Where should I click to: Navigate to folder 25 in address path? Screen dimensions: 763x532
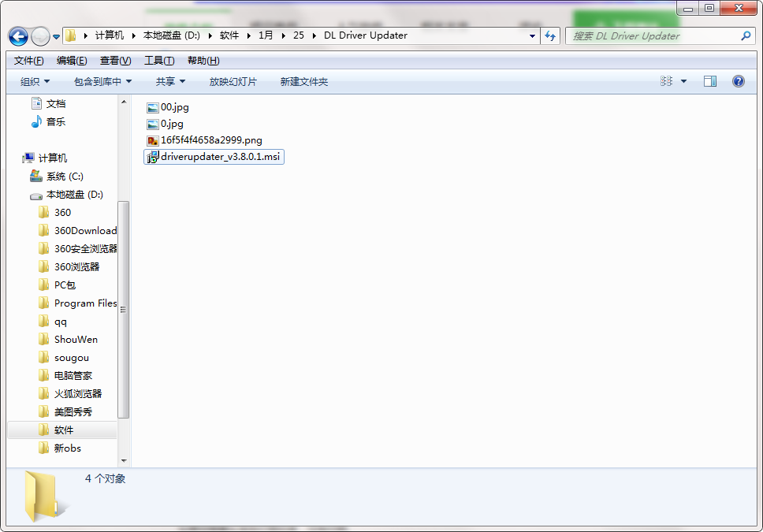tap(299, 35)
